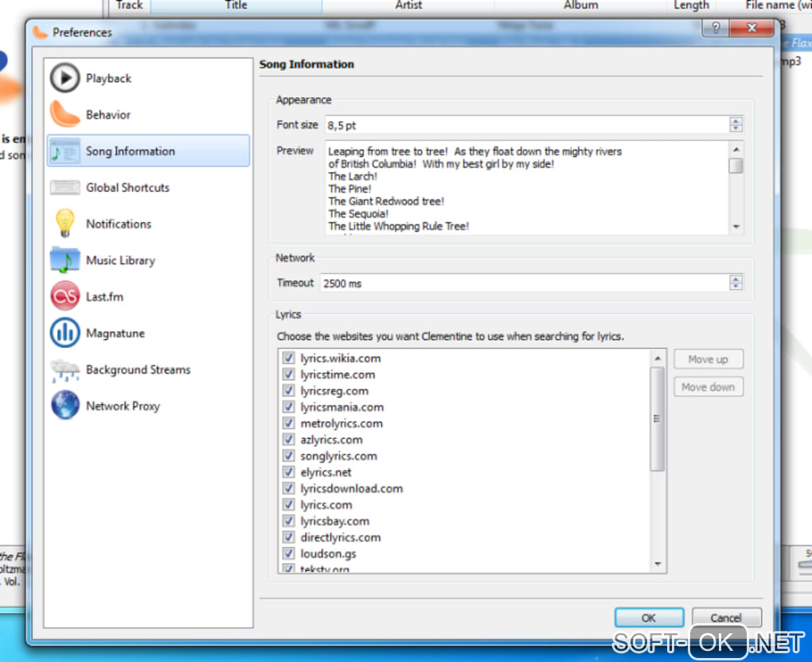Increase network timeout with up arrow
812x662 pixels.
coord(736,279)
